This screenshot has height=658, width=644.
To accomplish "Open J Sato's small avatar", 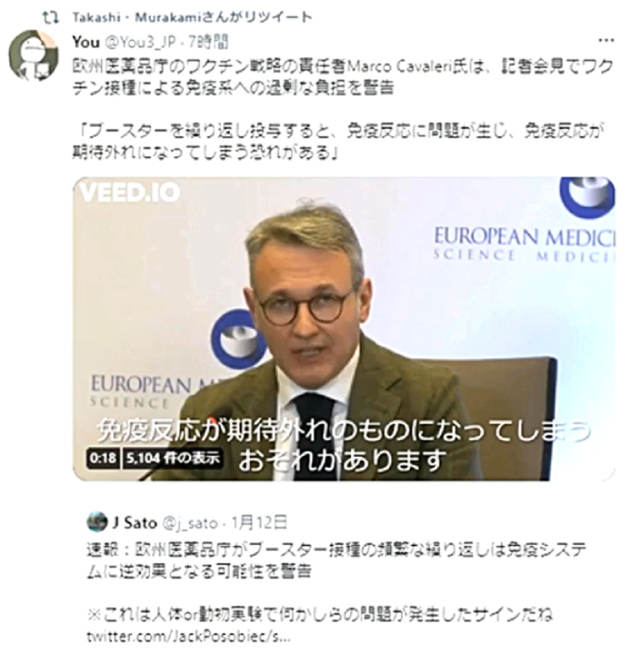I will pyautogui.click(x=97, y=522).
